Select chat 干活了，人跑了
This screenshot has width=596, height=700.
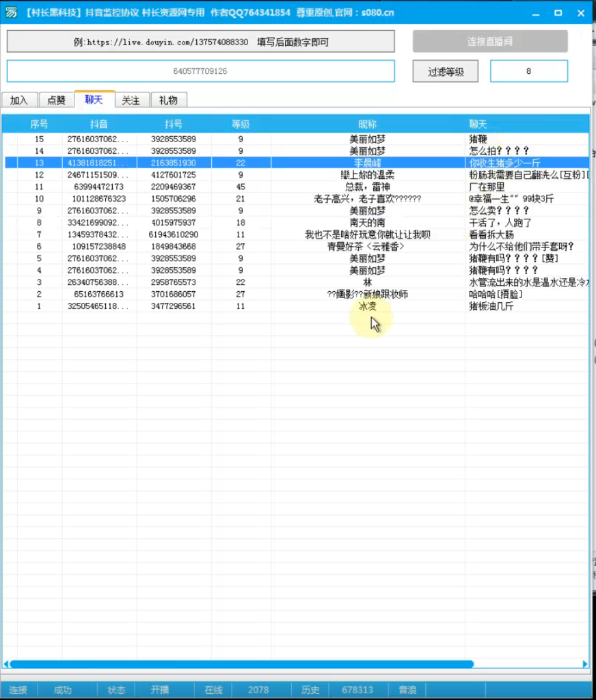pos(500,222)
